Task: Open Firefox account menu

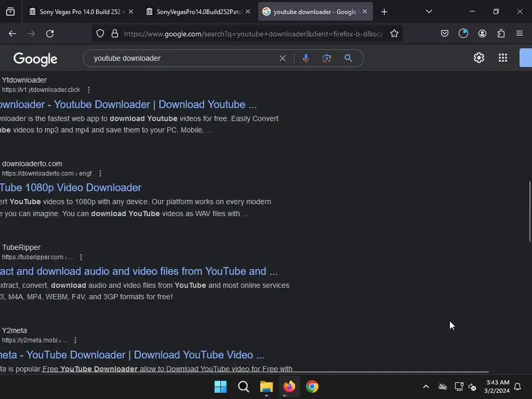Action: [483, 34]
